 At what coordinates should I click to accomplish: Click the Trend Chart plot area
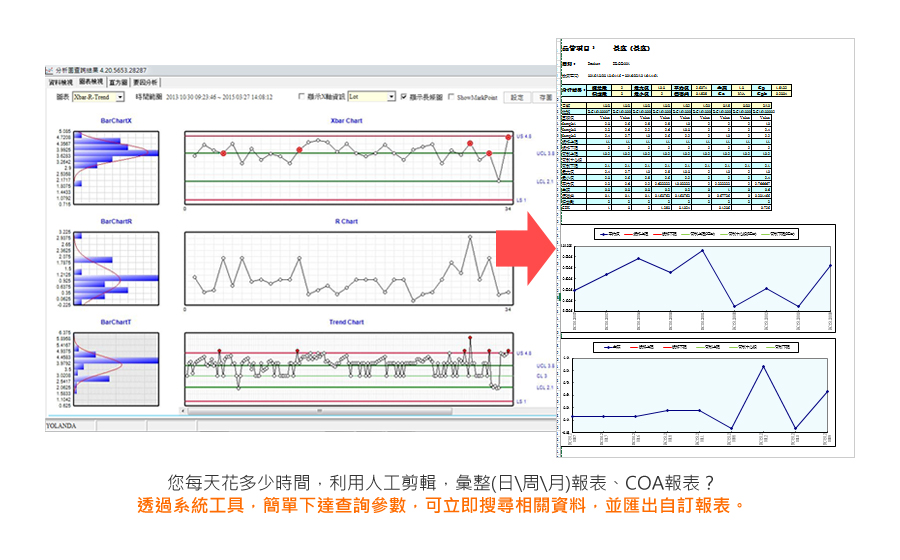(x=347, y=366)
